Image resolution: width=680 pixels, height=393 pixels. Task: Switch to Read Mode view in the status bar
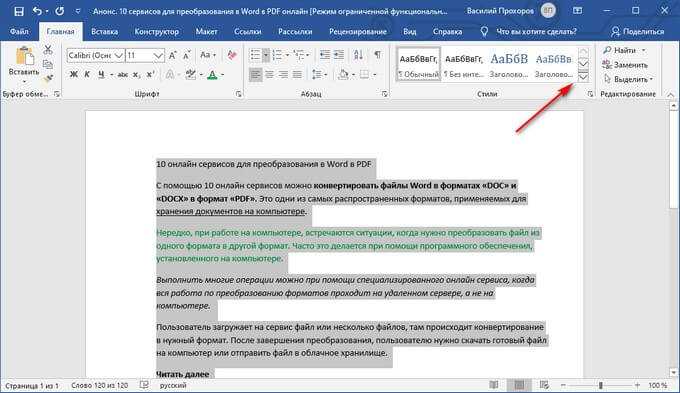point(494,385)
